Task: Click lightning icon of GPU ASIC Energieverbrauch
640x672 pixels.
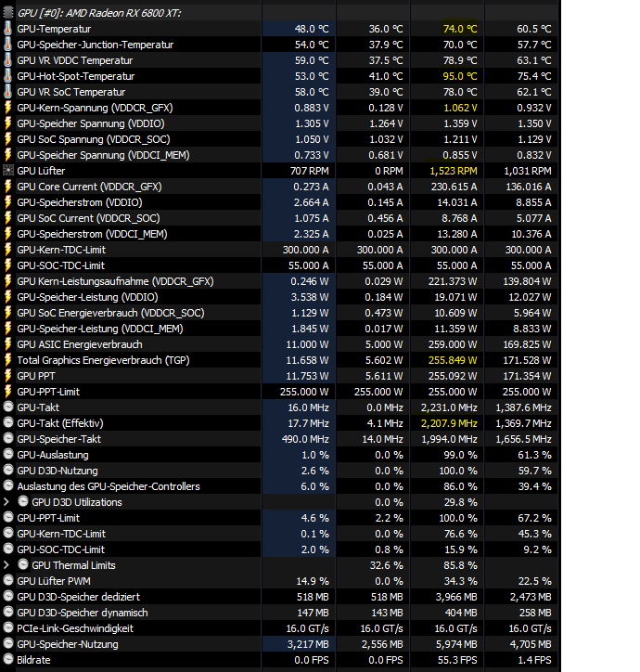Action: (7, 344)
